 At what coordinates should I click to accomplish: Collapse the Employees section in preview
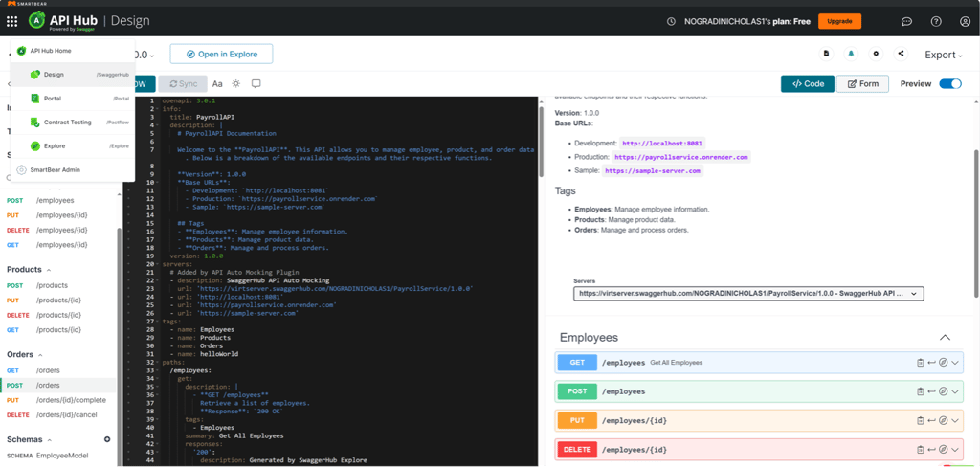point(945,338)
